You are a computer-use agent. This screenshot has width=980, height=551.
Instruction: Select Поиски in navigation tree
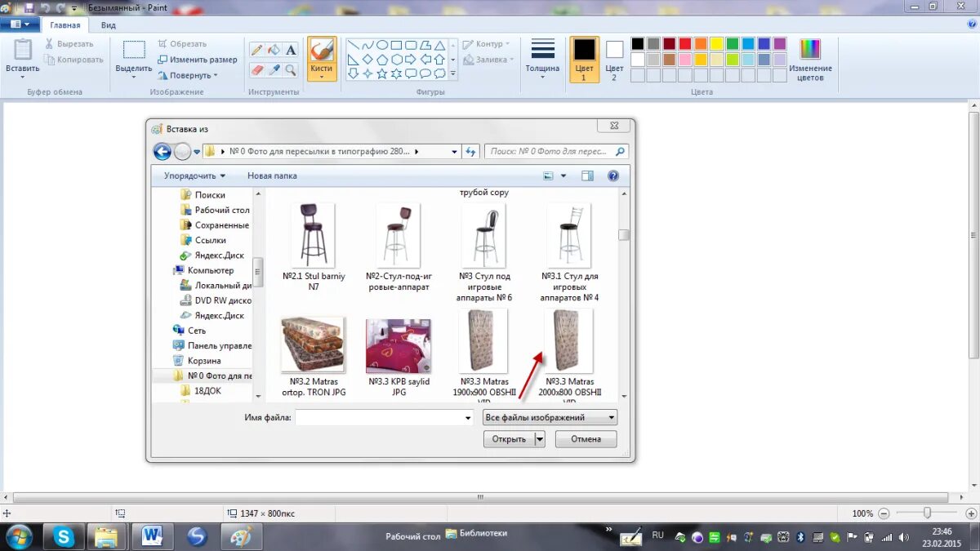(203, 195)
